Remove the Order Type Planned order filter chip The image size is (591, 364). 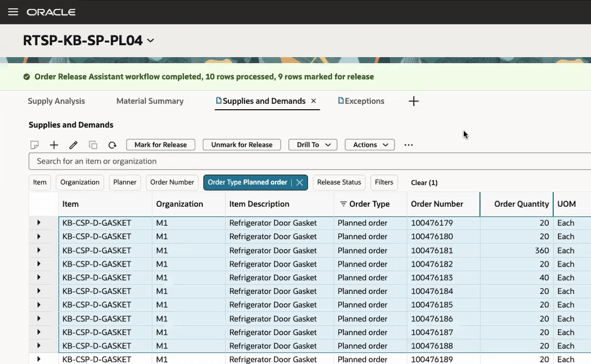299,182
